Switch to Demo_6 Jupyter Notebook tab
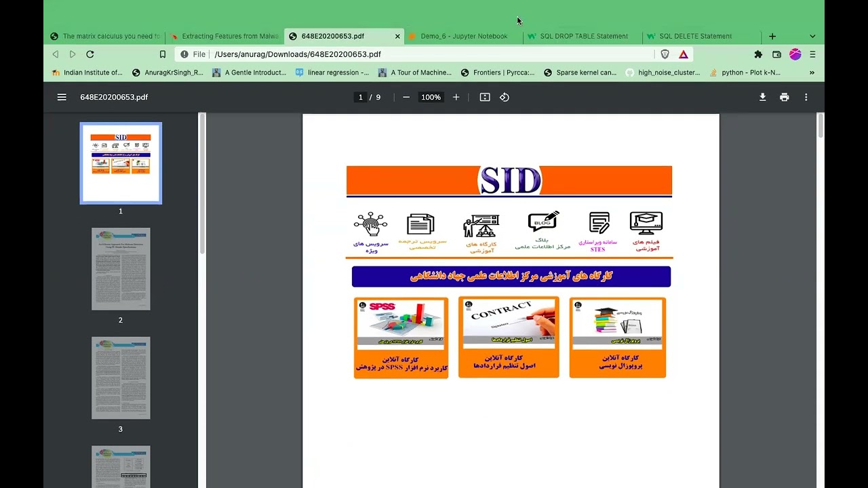This screenshot has height=488, width=868. coord(464,36)
